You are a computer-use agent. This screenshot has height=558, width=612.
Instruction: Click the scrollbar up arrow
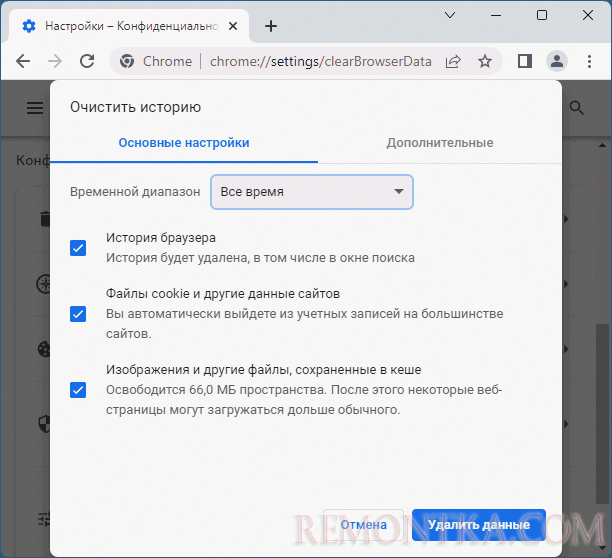point(601,145)
